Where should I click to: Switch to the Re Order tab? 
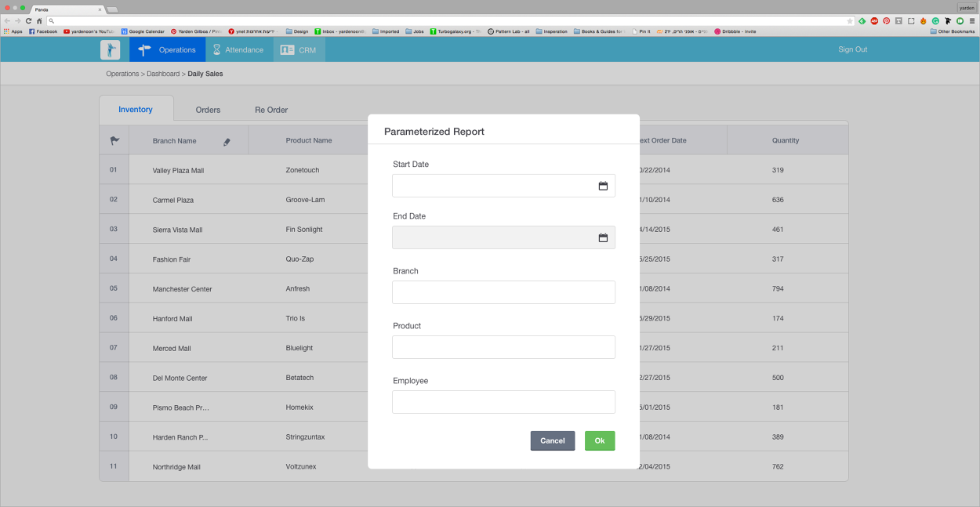271,110
